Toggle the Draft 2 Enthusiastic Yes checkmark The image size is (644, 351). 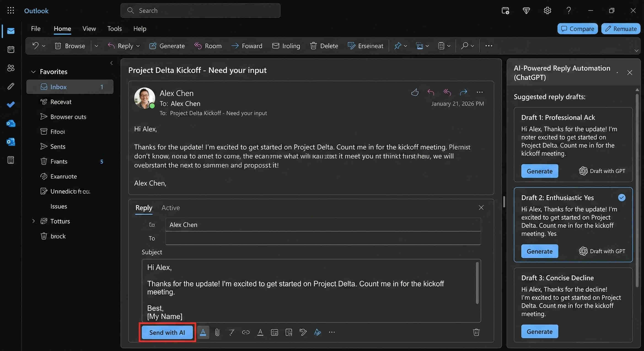point(622,198)
